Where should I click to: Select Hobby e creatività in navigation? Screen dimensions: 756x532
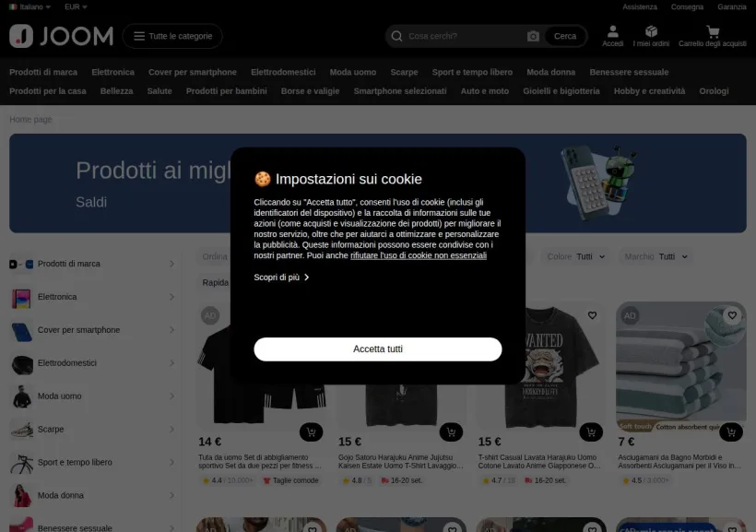[x=649, y=91]
